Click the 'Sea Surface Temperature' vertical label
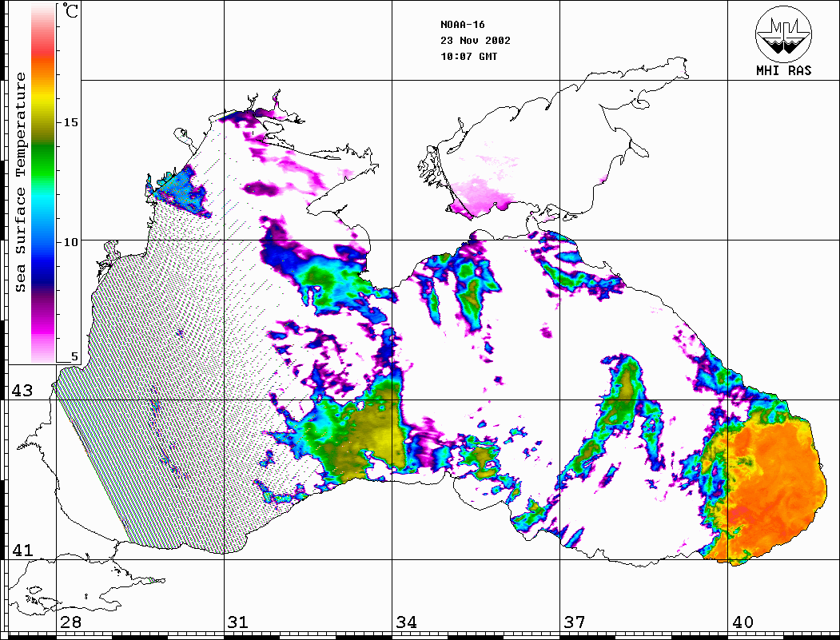The image size is (840, 640). click(x=20, y=182)
